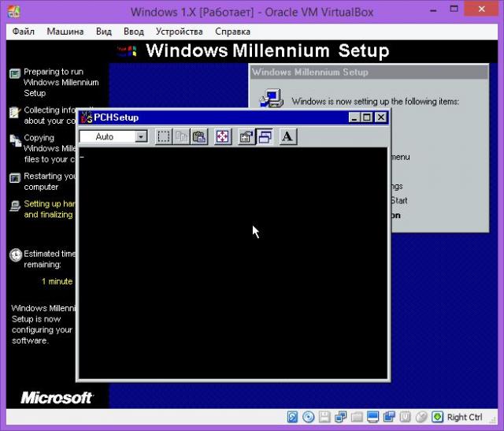This screenshot has height=431, width=504.
Task: Click 'Windows is now setting up the following items' text
Action: [x=375, y=102]
